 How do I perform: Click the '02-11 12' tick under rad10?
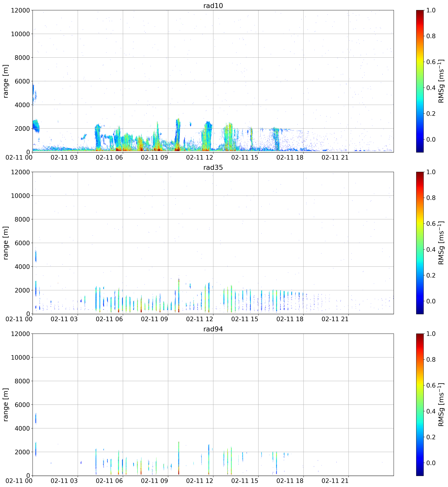[200, 157]
